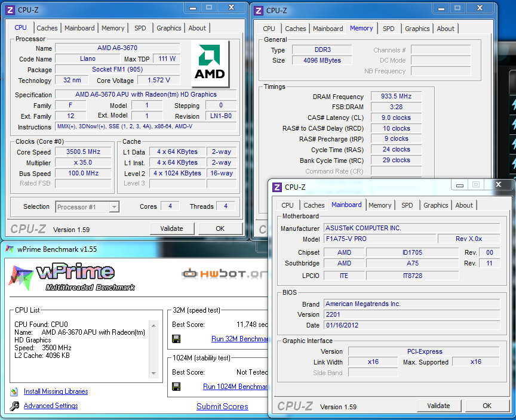Click OK in the Mainboard CPU-Z window
The width and height of the screenshot is (516, 420).
487,406
